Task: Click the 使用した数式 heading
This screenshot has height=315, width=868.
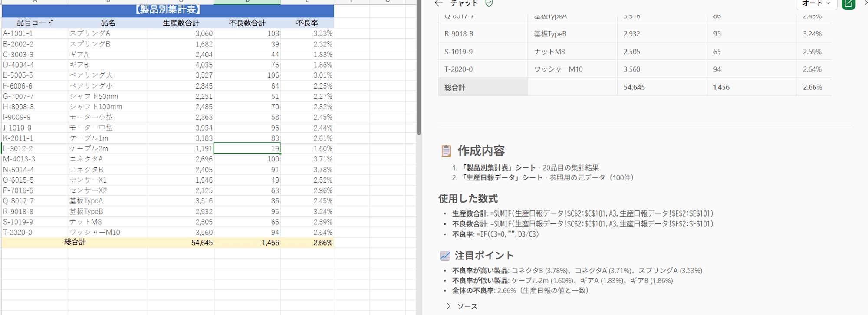Action: pyautogui.click(x=468, y=199)
